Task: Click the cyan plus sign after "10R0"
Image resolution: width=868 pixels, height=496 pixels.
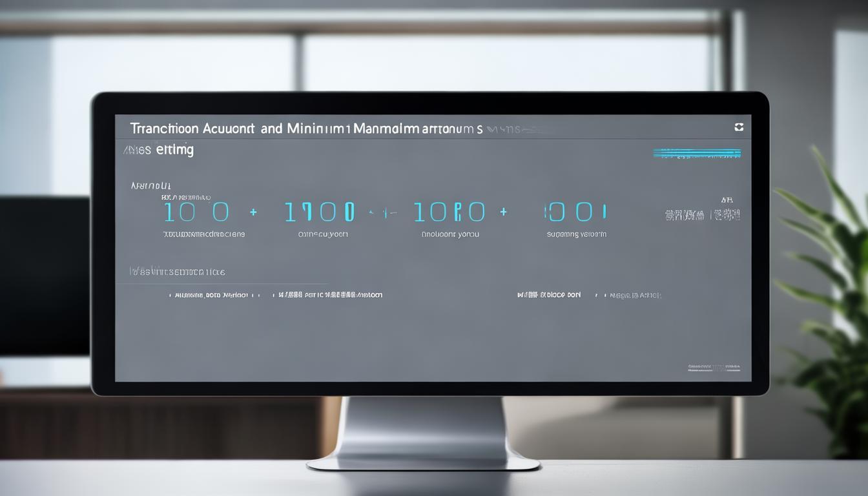Action: click(503, 212)
